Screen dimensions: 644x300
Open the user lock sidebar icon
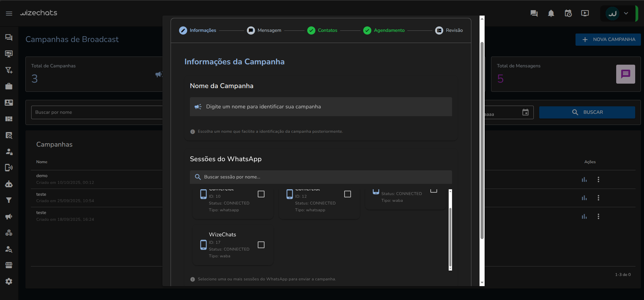[x=9, y=152]
